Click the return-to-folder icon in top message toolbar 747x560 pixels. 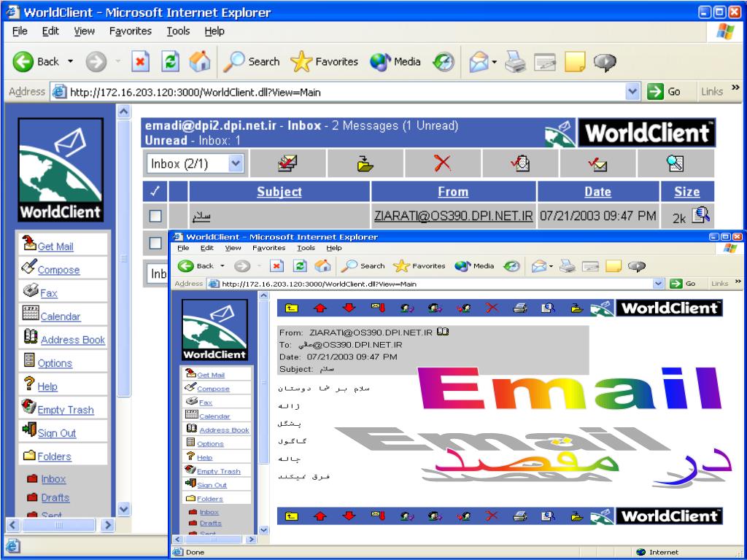pos(291,308)
